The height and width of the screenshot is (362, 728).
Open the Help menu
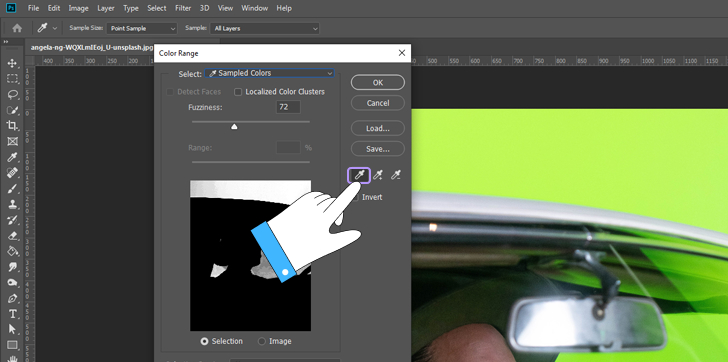[284, 8]
